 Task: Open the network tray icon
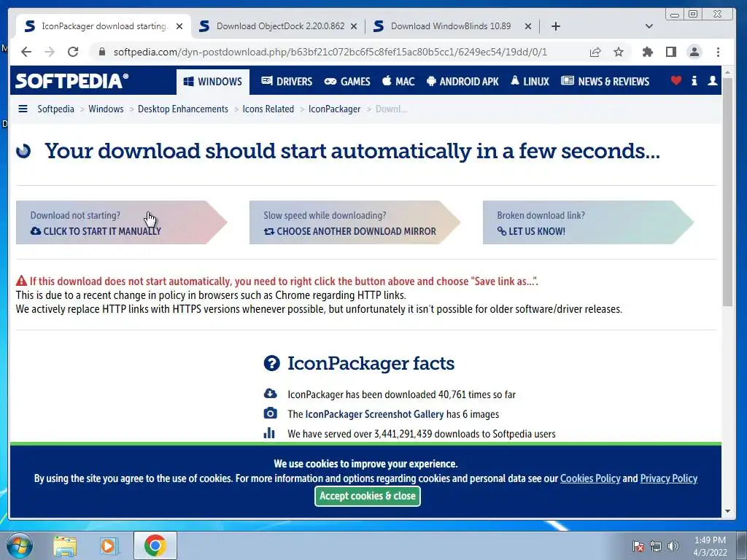pyautogui.click(x=656, y=546)
